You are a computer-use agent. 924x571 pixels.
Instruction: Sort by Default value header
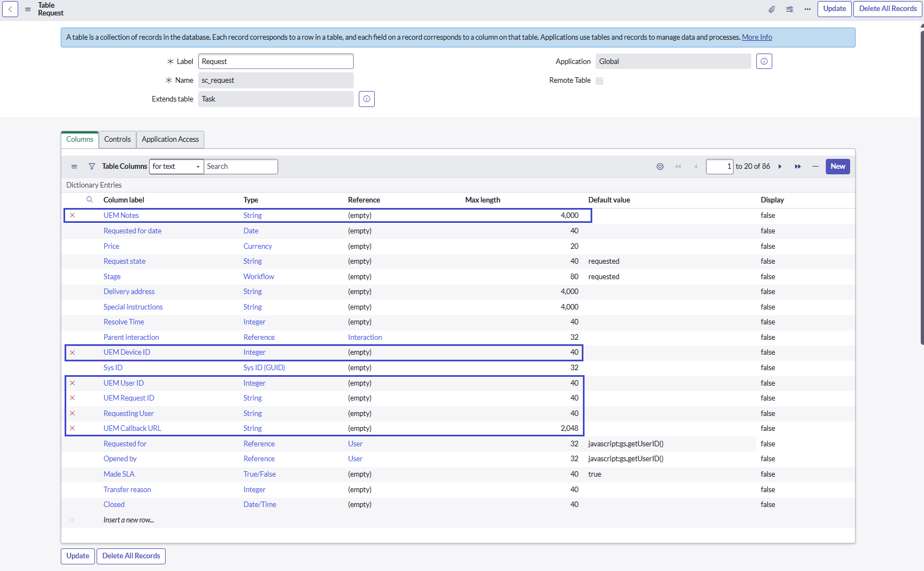click(x=609, y=200)
